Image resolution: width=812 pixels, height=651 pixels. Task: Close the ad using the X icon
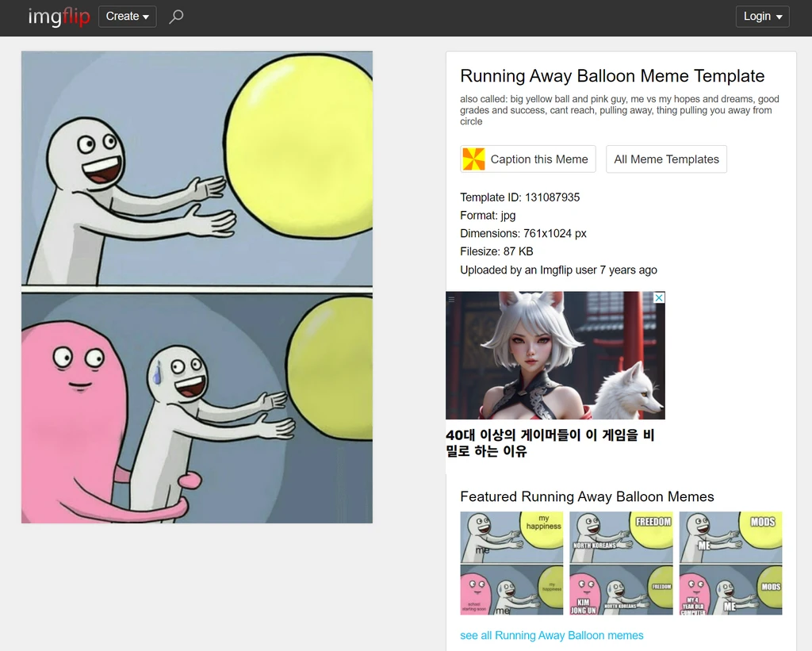pyautogui.click(x=658, y=298)
